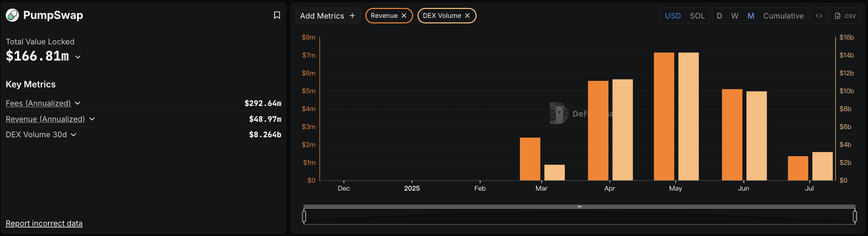Click the July Revenue bar
The width and height of the screenshot is (868, 236).
pos(798,168)
